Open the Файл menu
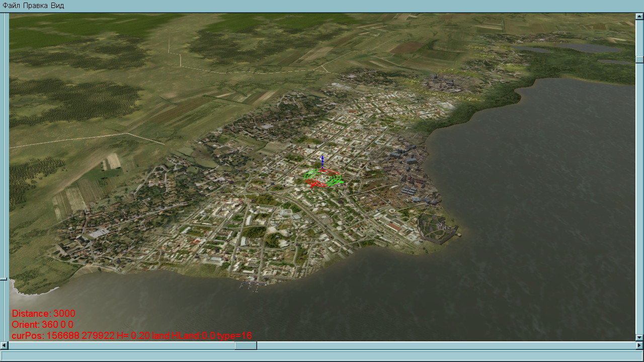This screenshot has height=362, width=644. coord(12,6)
